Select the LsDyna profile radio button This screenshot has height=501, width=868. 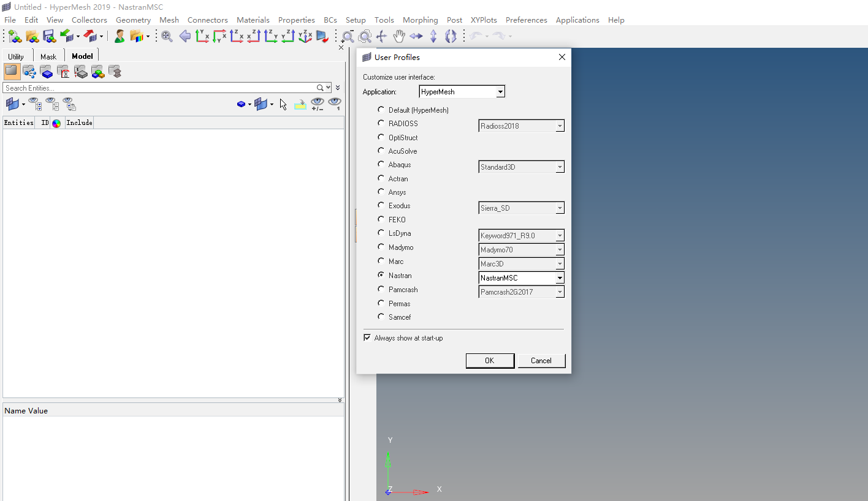point(381,233)
